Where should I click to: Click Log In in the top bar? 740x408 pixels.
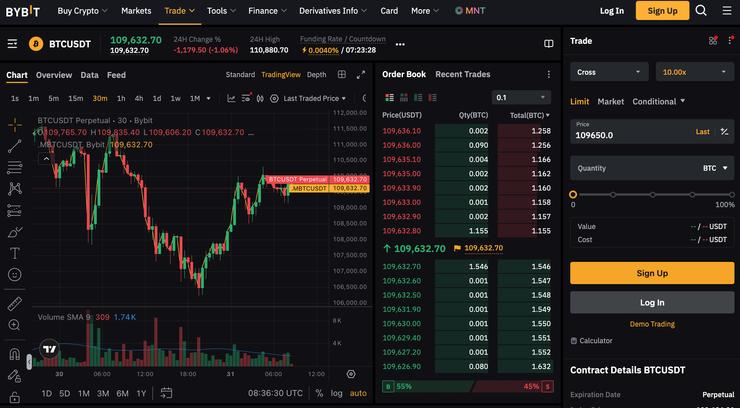[612, 11]
